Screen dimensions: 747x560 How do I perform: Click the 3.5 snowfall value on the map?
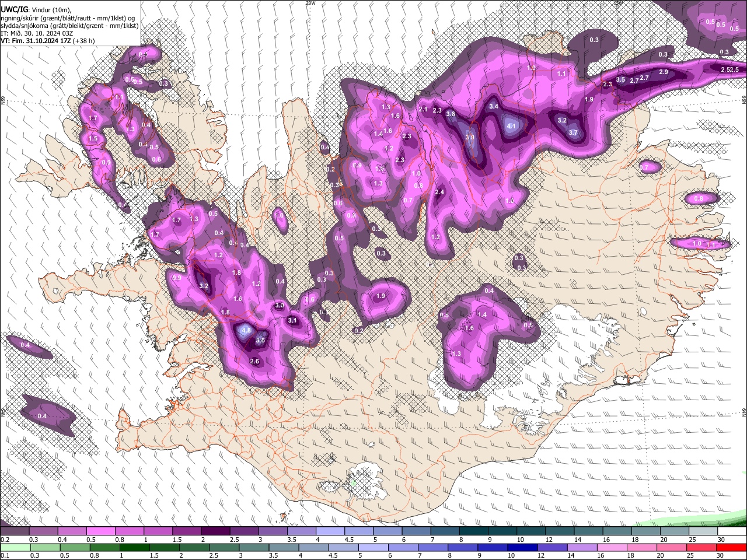(x=620, y=80)
